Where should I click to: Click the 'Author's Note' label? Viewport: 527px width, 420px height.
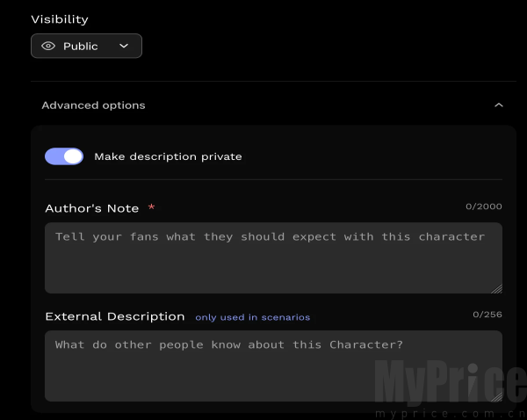pyautogui.click(x=91, y=208)
